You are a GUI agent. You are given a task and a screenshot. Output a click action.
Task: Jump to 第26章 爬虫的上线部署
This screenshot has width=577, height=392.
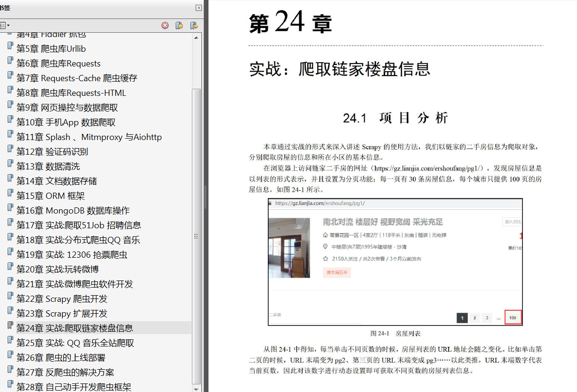click(61, 358)
